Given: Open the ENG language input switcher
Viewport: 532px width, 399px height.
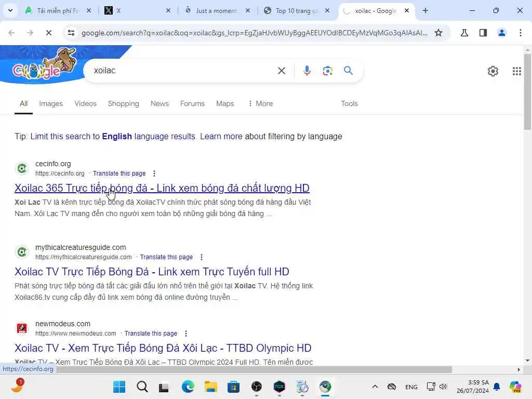Looking at the screenshot, I should pyautogui.click(x=411, y=387).
